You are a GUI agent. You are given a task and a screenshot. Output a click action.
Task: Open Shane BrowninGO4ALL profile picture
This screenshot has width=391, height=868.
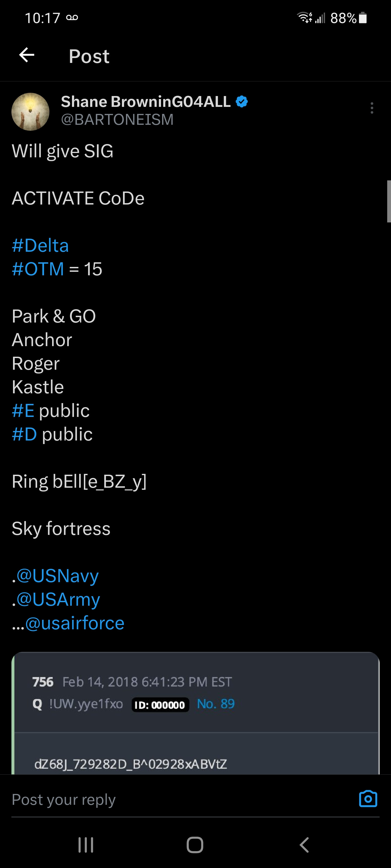coord(30,111)
